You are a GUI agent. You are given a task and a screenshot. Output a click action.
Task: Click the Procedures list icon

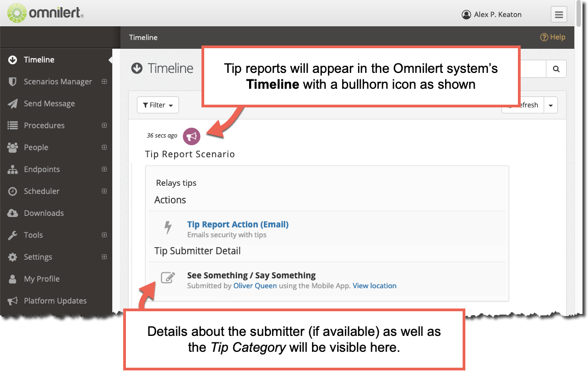pyautogui.click(x=13, y=125)
